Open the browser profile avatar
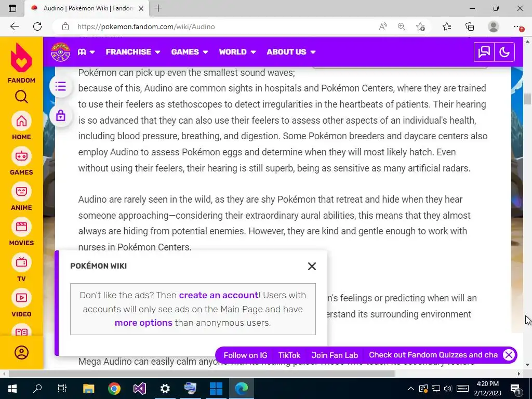 (494, 26)
